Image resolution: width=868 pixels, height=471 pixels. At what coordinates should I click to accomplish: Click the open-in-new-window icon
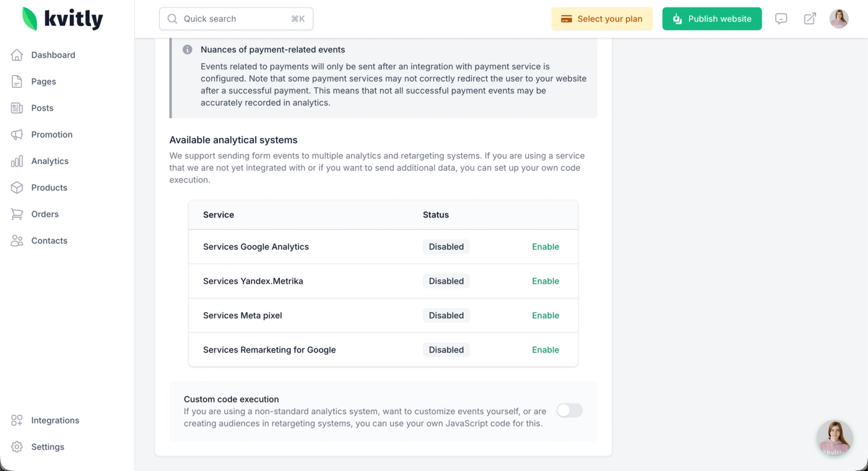coord(809,19)
